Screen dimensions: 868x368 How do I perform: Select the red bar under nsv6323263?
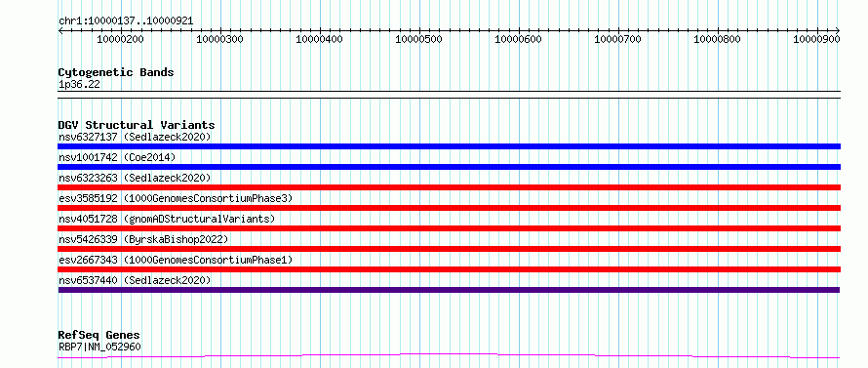tap(449, 187)
